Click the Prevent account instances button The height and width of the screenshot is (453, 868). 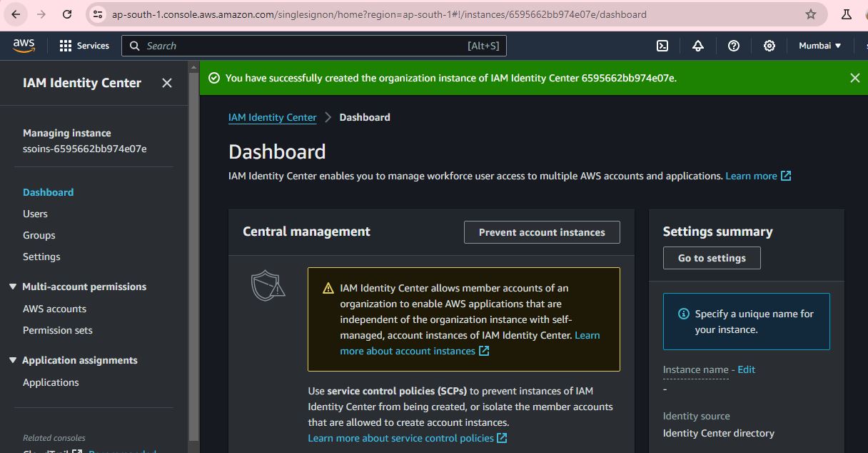coord(542,232)
